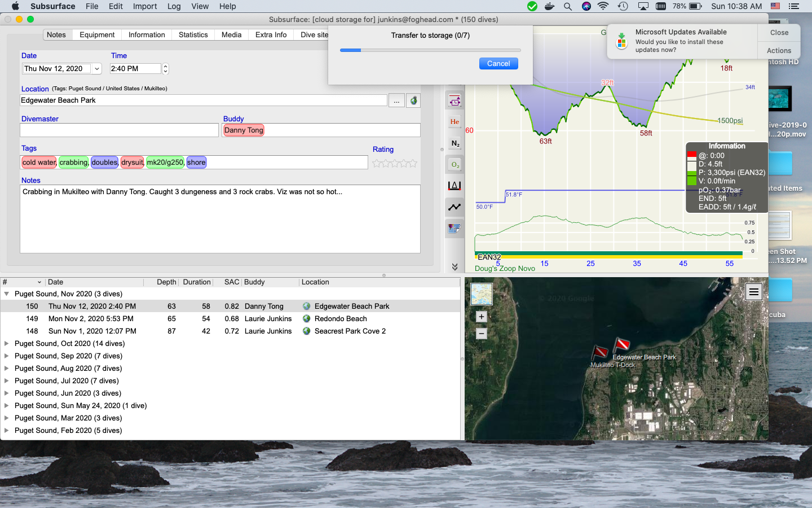
Task: Collapse the Puget Sound, Nov 2020 trip
Action: point(6,294)
